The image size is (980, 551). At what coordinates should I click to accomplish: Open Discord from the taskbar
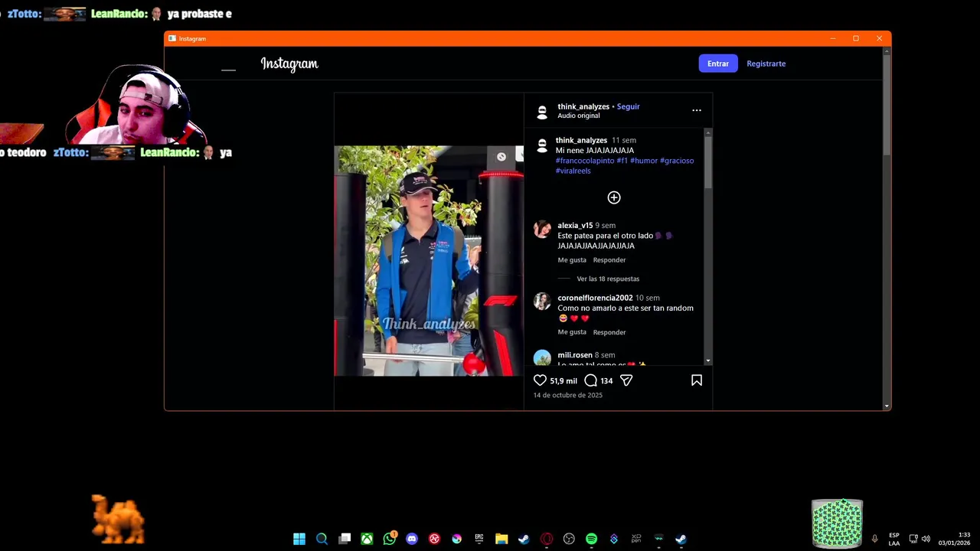(x=412, y=539)
